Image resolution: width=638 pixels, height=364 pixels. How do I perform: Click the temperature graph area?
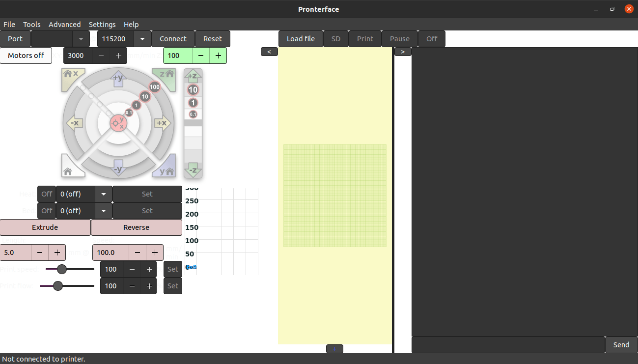[x=222, y=231]
